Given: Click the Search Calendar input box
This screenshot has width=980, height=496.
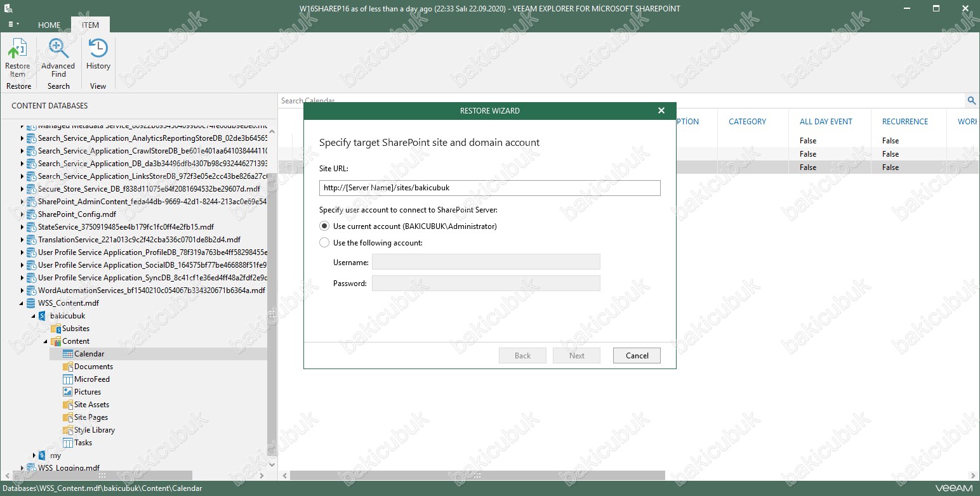Looking at the screenshot, I should (622, 101).
